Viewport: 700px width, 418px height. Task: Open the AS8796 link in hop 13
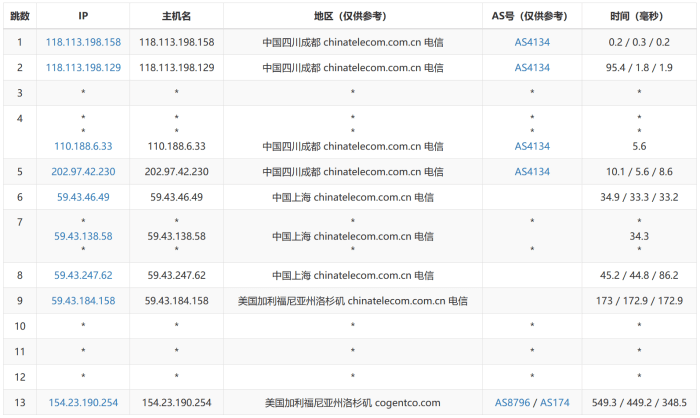pyautogui.click(x=512, y=402)
